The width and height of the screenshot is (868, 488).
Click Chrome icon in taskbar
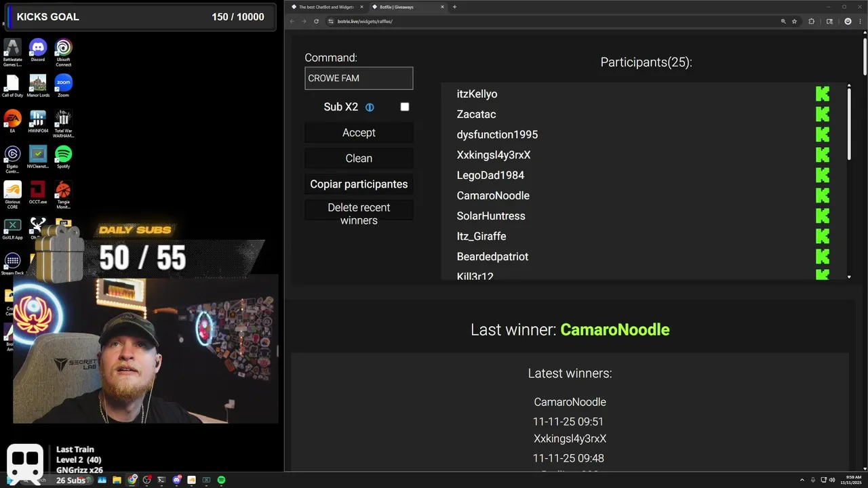(132, 480)
